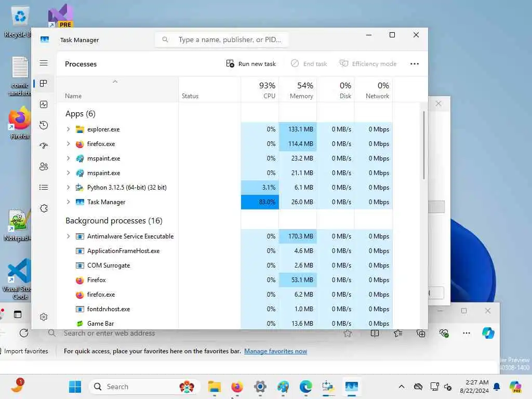
Task: Open Edge settings and more menu
Action: click(x=467, y=333)
